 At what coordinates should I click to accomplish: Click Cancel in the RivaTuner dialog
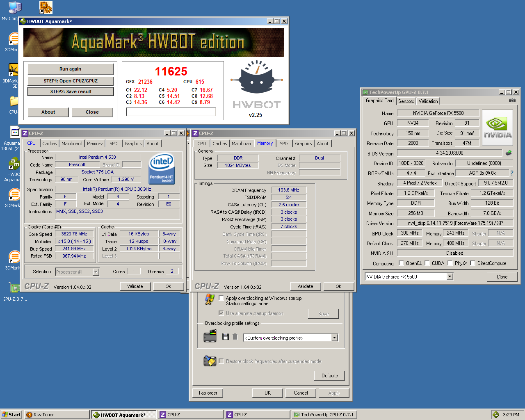[x=301, y=393]
